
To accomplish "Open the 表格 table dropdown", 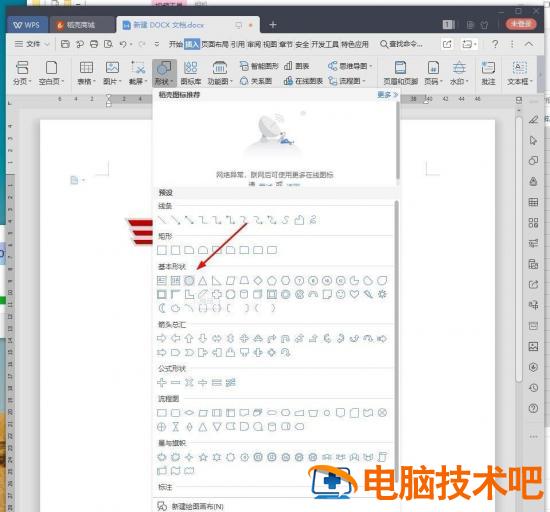I will coord(86,73).
